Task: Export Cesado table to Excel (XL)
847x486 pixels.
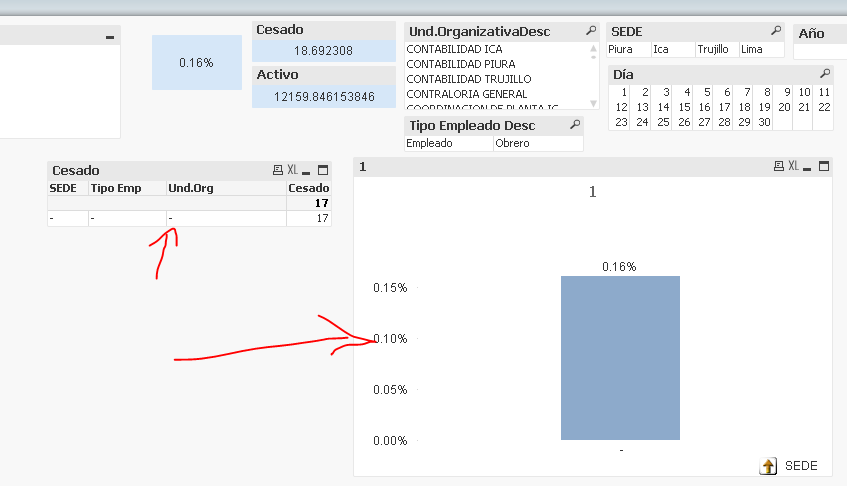Action: tap(292, 170)
